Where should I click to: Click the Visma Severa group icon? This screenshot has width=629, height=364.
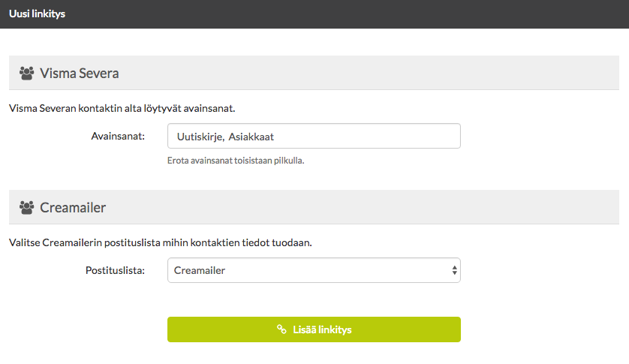[x=26, y=73]
